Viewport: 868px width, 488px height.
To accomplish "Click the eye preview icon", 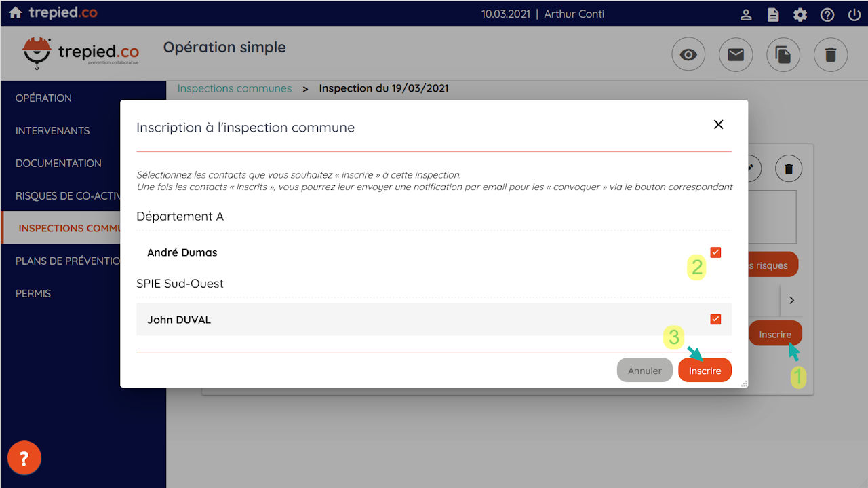I will (688, 55).
